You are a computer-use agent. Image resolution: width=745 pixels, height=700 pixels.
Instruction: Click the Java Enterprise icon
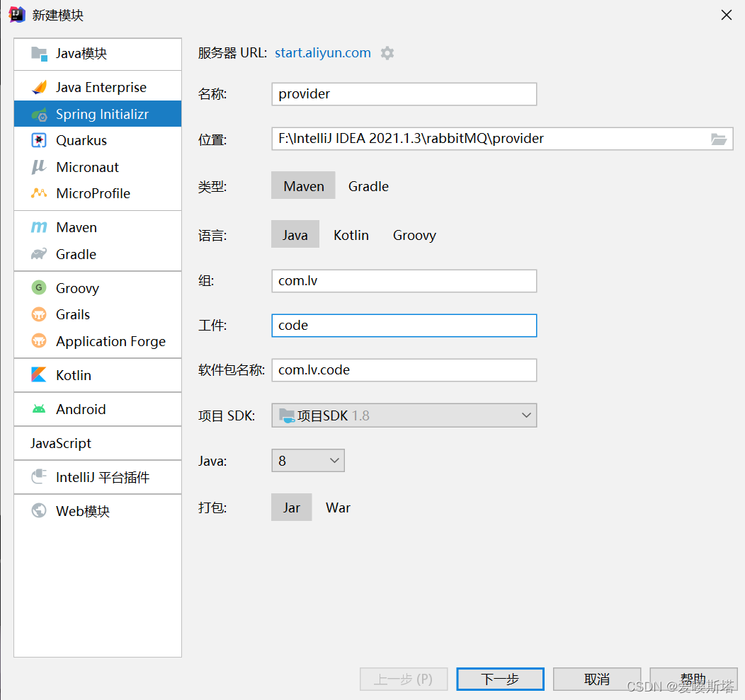coord(39,87)
